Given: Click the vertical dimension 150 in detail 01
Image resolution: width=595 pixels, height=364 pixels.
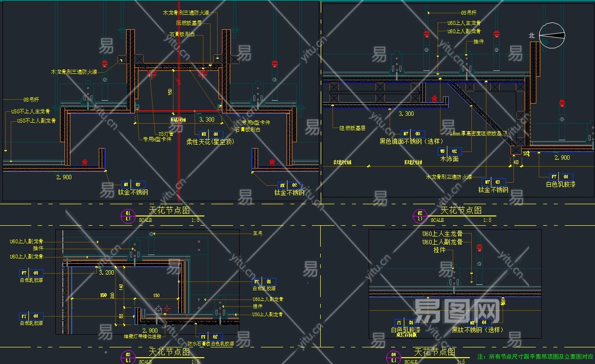Looking at the screenshot, I should click(x=170, y=92).
